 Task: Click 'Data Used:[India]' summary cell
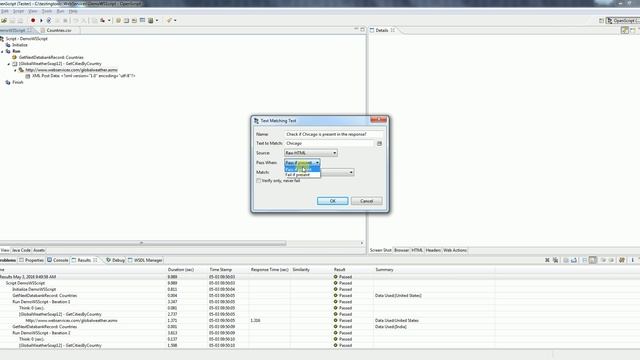[391, 327]
